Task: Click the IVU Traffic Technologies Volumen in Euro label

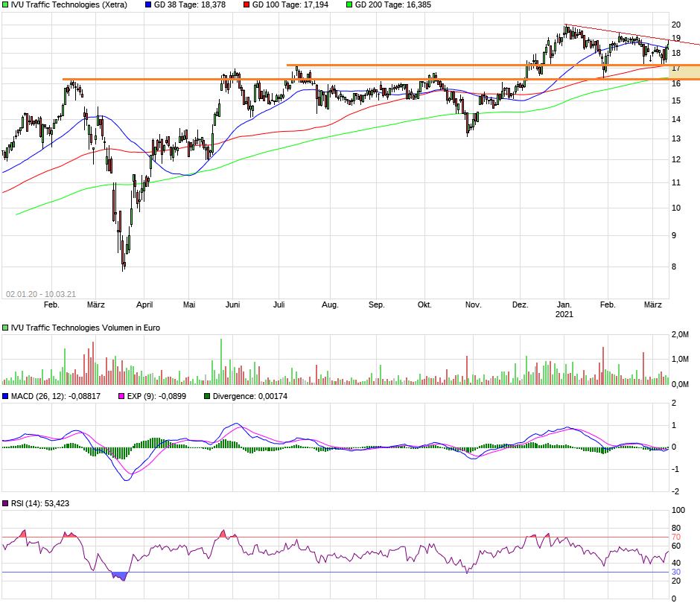Action: tap(86, 328)
